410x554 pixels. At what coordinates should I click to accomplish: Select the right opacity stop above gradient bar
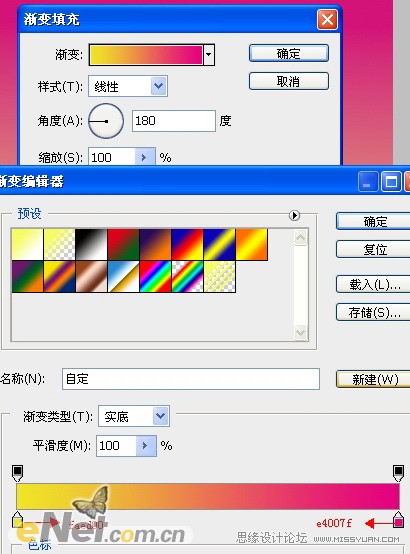pyautogui.click(x=398, y=473)
